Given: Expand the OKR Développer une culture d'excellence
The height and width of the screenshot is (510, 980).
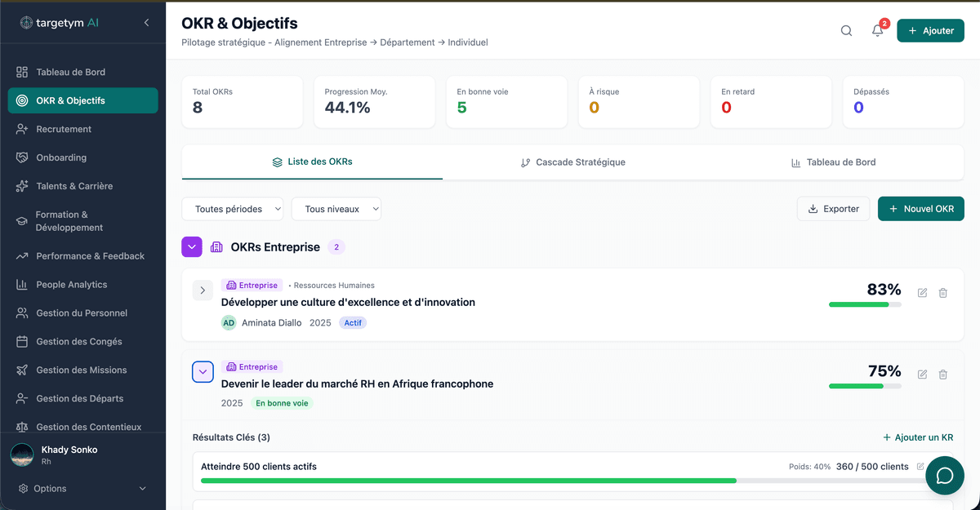Looking at the screenshot, I should (x=203, y=290).
